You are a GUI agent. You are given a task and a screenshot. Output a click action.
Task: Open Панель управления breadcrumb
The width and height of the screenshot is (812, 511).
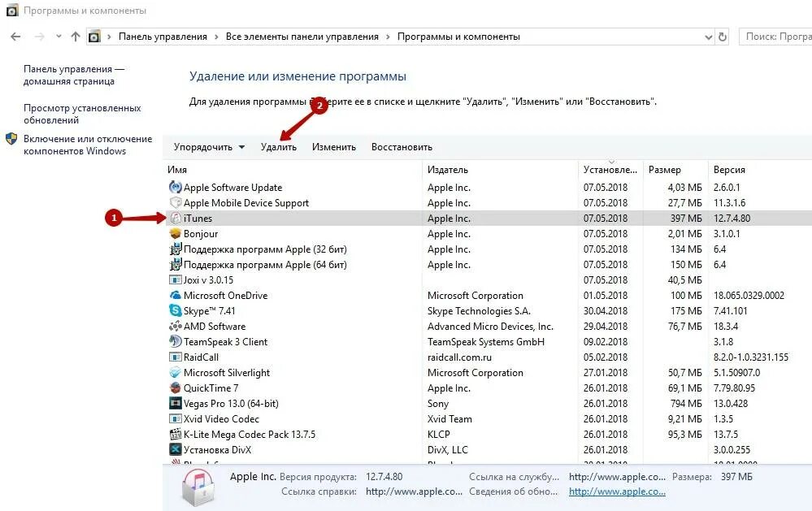click(163, 37)
